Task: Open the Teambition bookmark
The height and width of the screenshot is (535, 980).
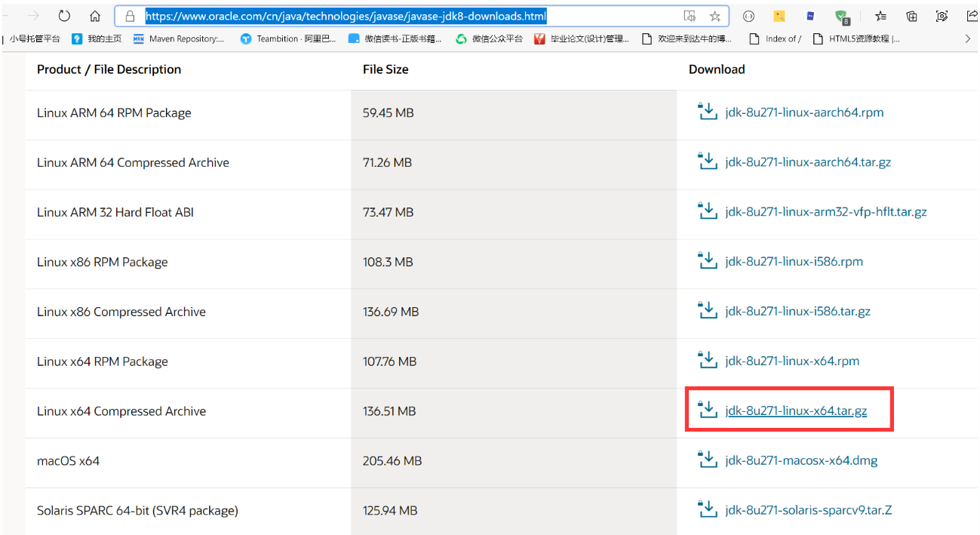Action: pos(288,39)
